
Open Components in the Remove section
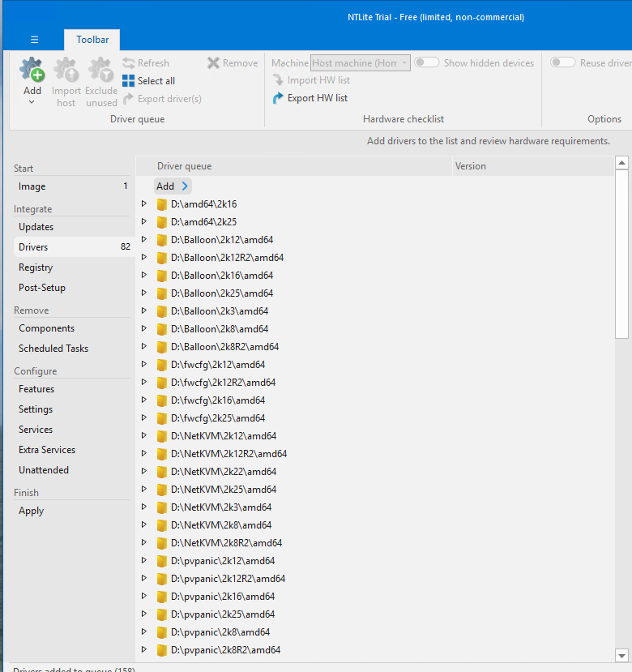tap(73, 328)
